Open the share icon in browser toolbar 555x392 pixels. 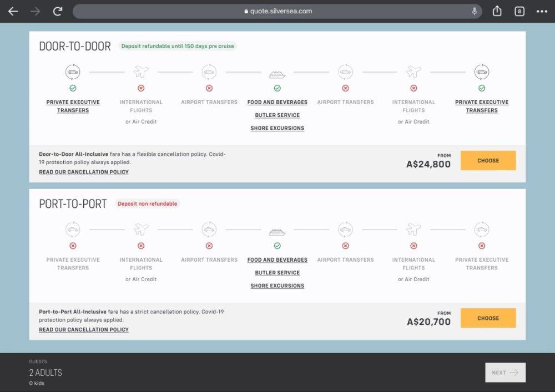(x=497, y=11)
